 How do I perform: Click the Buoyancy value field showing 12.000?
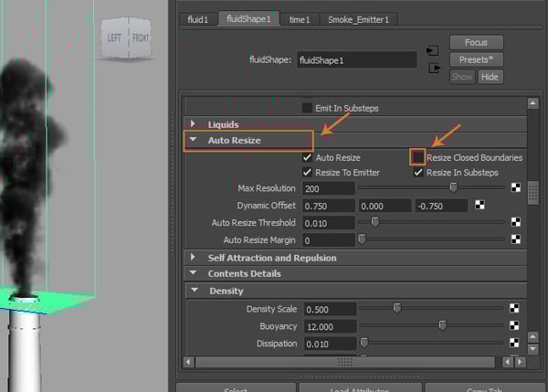331,326
